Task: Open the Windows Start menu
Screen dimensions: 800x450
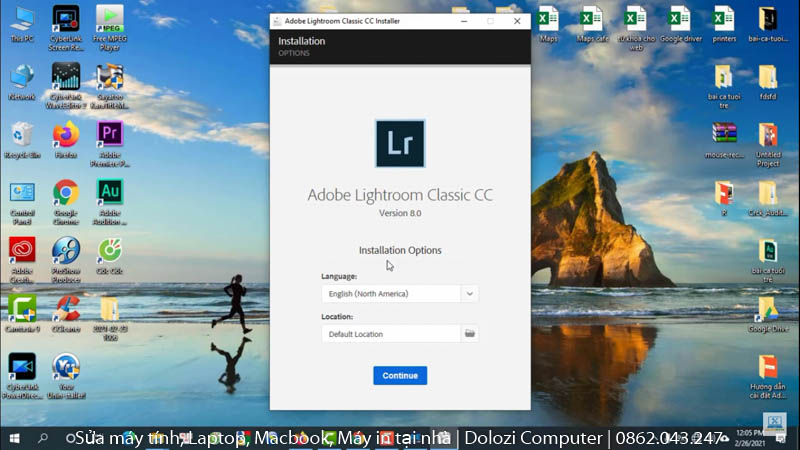Action: (x=14, y=438)
